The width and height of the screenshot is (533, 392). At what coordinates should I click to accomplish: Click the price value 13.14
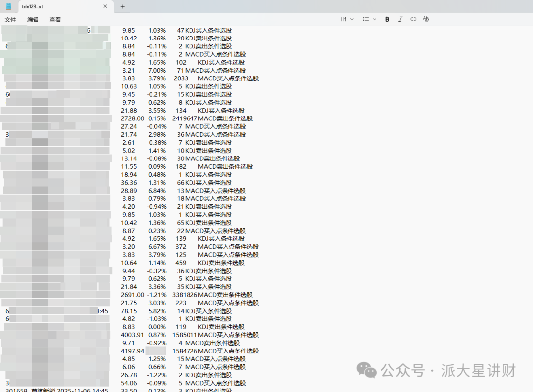point(129,159)
